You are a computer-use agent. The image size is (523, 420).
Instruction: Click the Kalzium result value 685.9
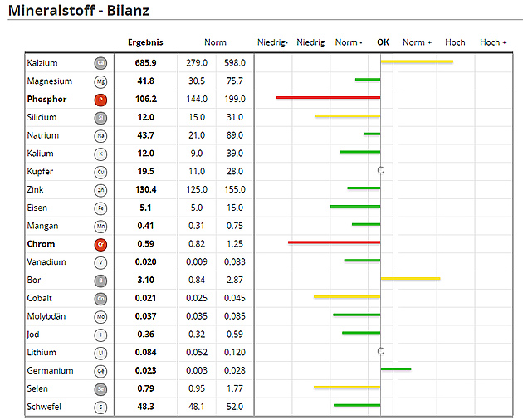tap(145, 63)
